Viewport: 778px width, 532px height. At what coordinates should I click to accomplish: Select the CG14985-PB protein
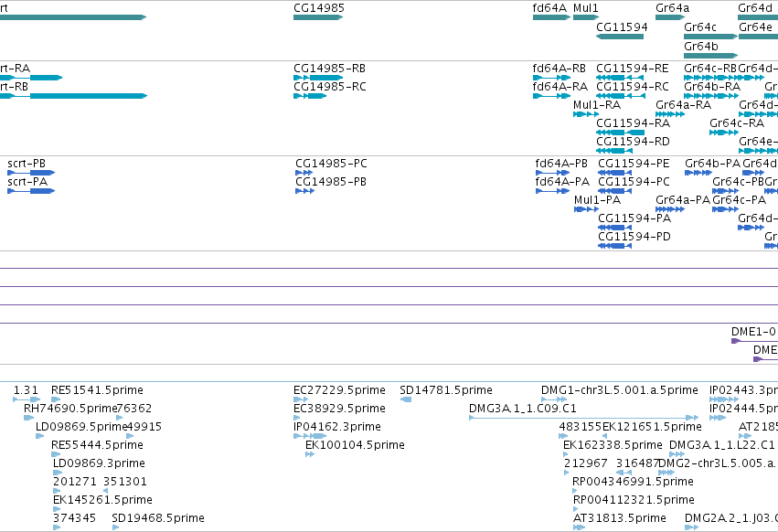[x=304, y=191]
